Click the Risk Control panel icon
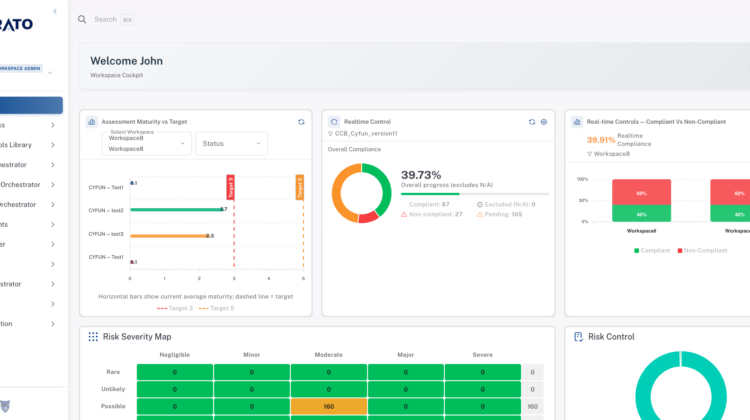The height and width of the screenshot is (420, 750). click(x=578, y=337)
